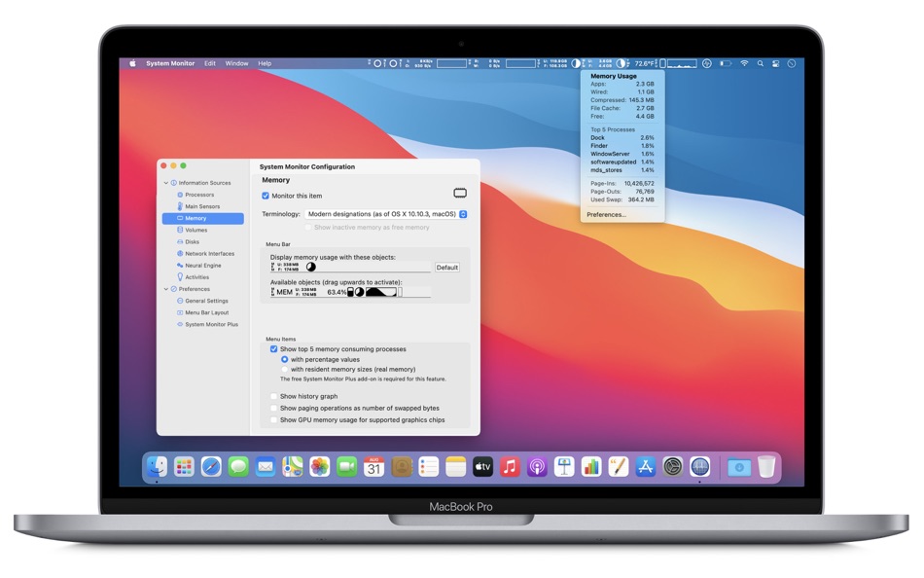Open the System Monitor menu
The height and width of the screenshot is (578, 924).
[170, 63]
